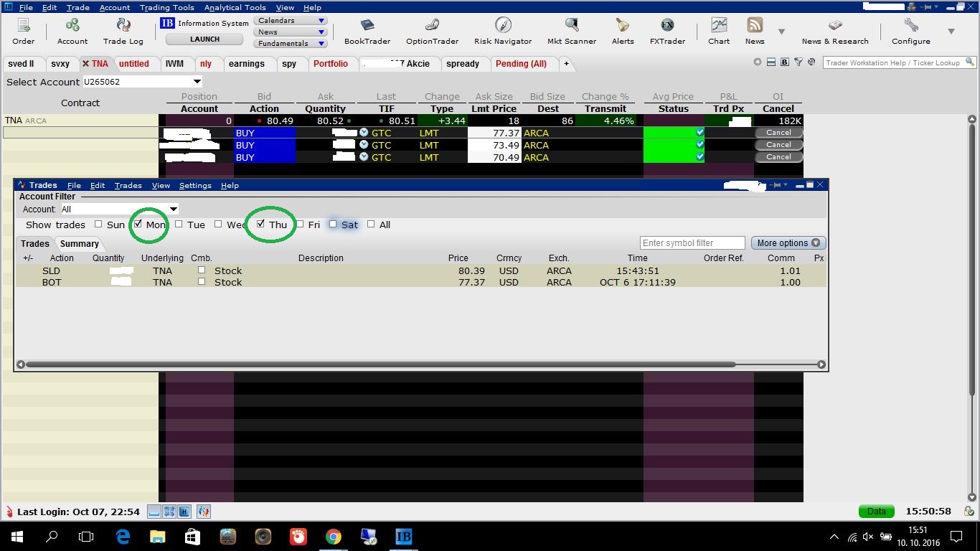Check the All show trades box

click(371, 224)
